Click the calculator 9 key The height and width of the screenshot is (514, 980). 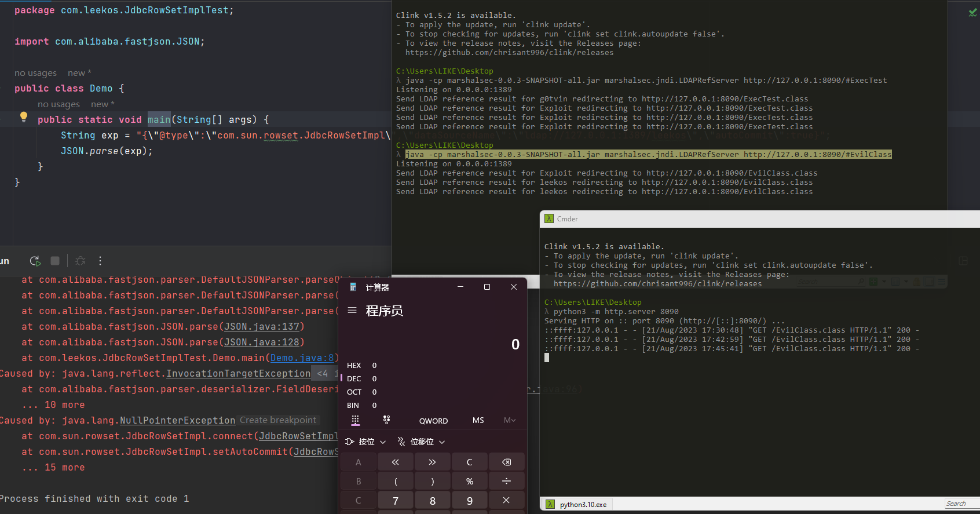(x=469, y=500)
